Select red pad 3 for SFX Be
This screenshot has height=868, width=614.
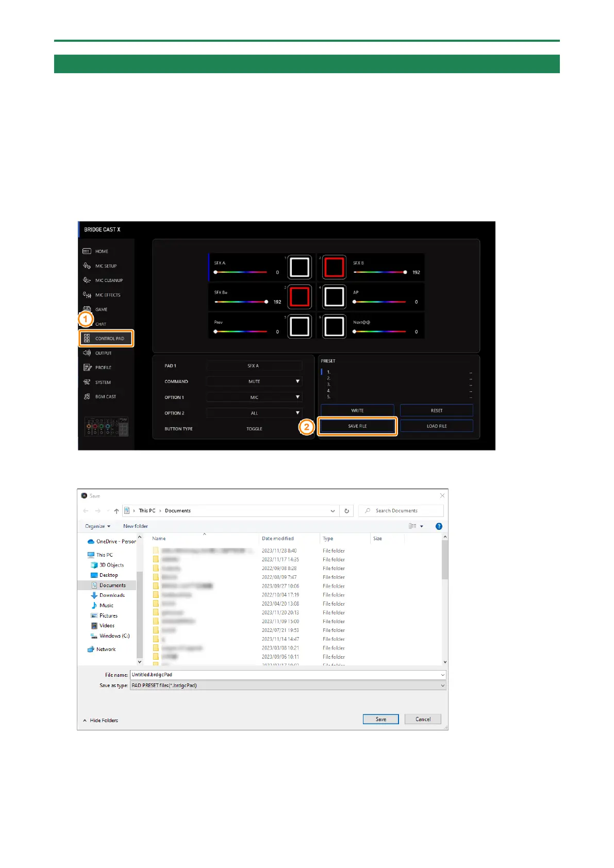coord(300,297)
